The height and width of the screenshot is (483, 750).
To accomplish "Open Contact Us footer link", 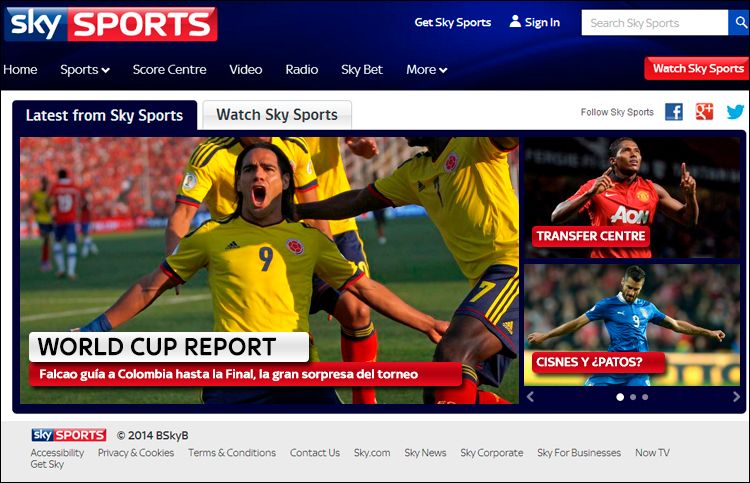I will coord(315,452).
